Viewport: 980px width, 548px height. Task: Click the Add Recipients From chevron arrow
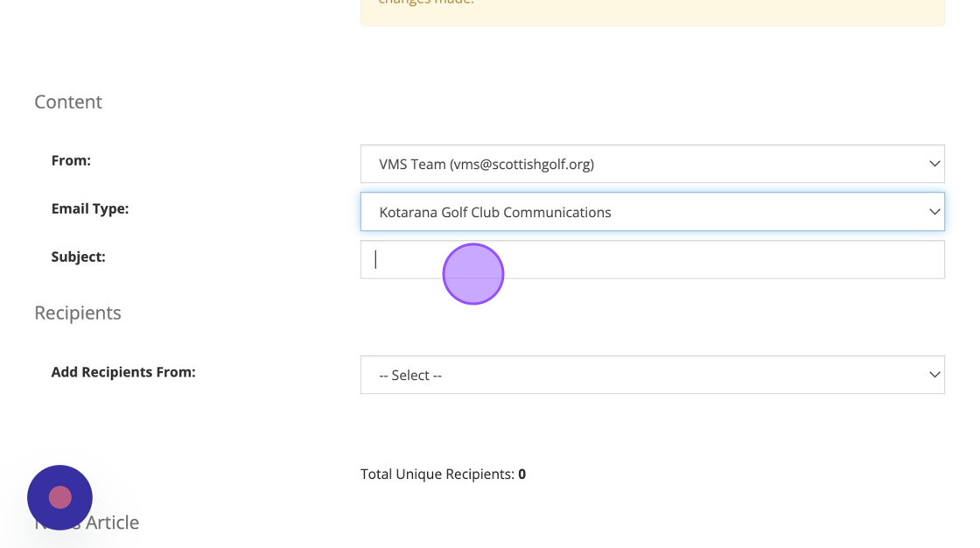(934, 375)
